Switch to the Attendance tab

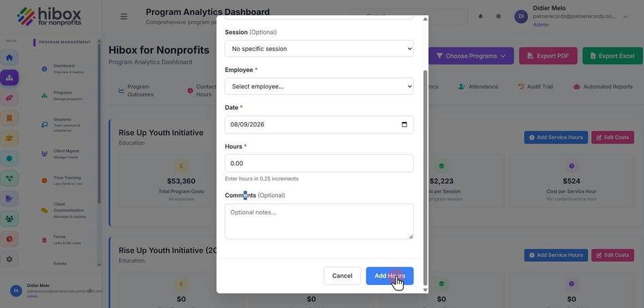478,87
